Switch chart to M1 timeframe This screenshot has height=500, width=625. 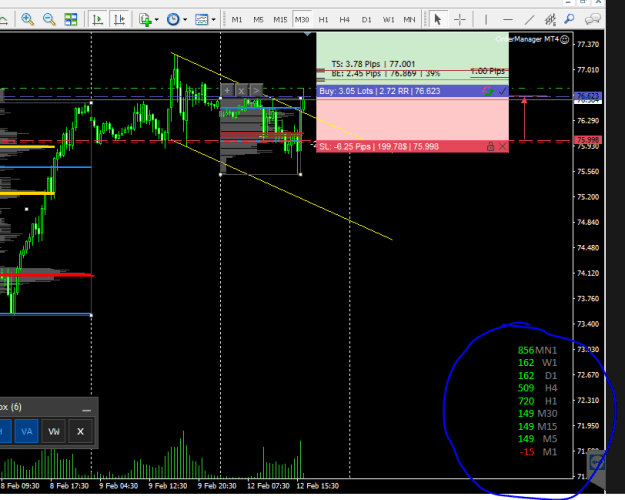[x=237, y=20]
